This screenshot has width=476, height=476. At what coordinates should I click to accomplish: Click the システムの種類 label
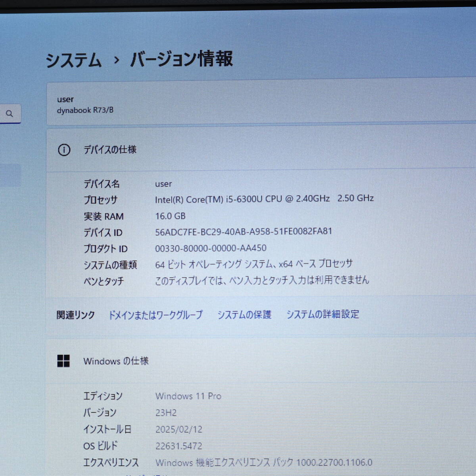click(110, 265)
